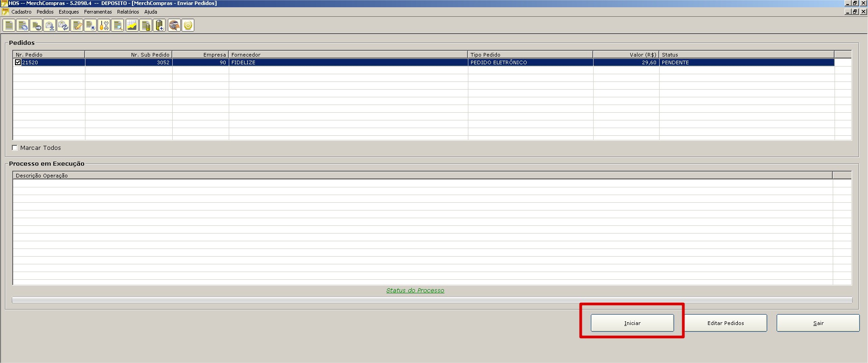Click the document with pencil edit icon
The image size is (868, 363).
[77, 25]
